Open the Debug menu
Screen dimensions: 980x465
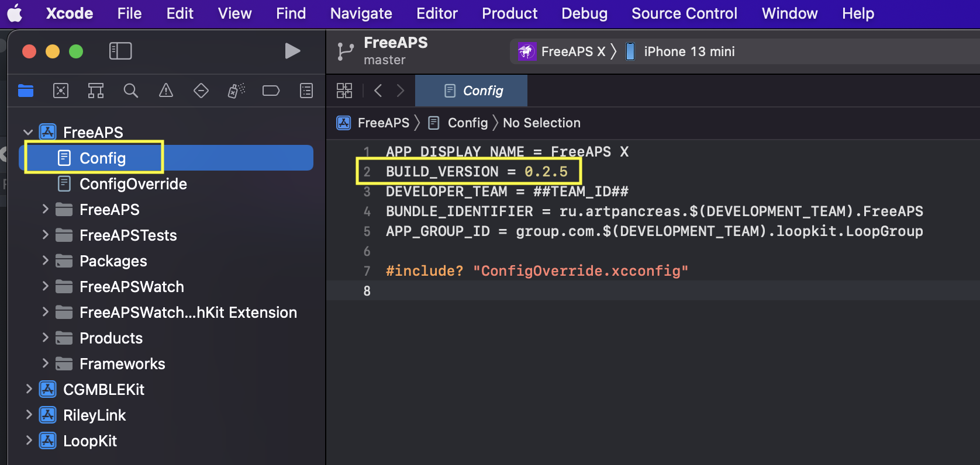[584, 13]
